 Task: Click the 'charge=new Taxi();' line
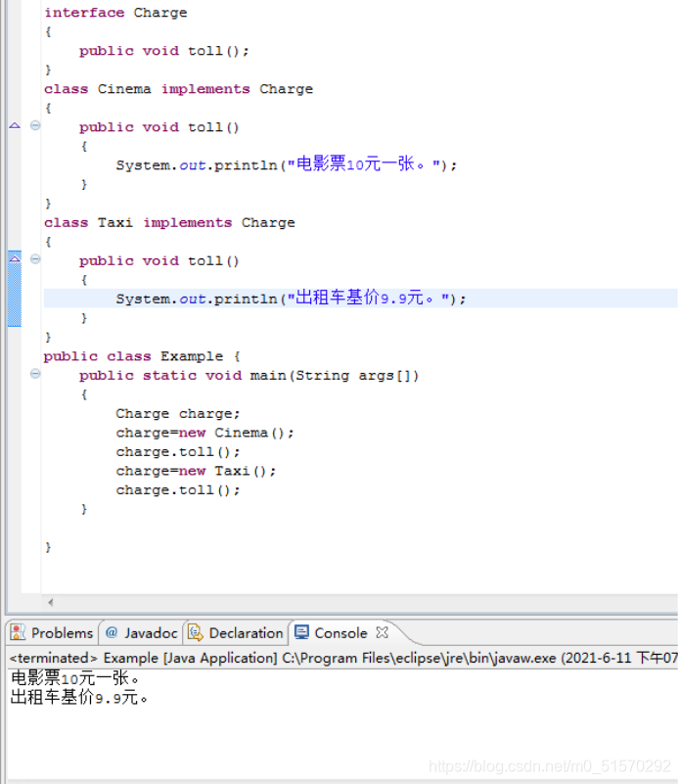[x=196, y=471]
